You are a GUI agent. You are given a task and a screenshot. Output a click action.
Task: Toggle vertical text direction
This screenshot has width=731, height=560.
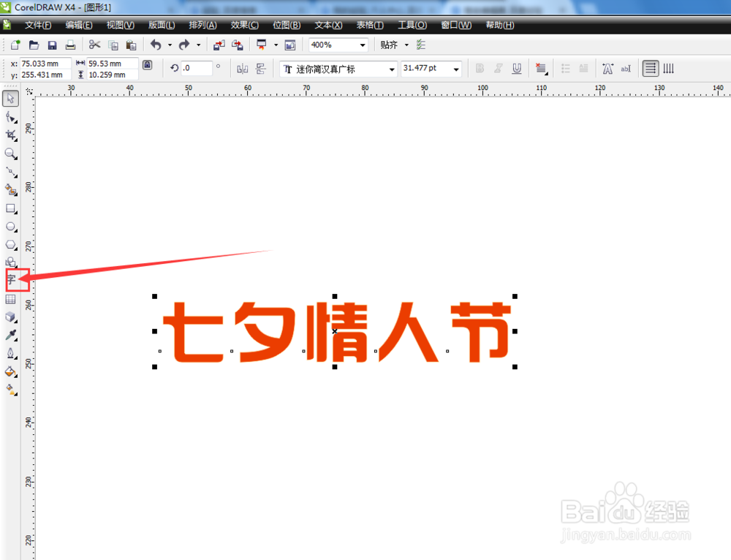[669, 69]
